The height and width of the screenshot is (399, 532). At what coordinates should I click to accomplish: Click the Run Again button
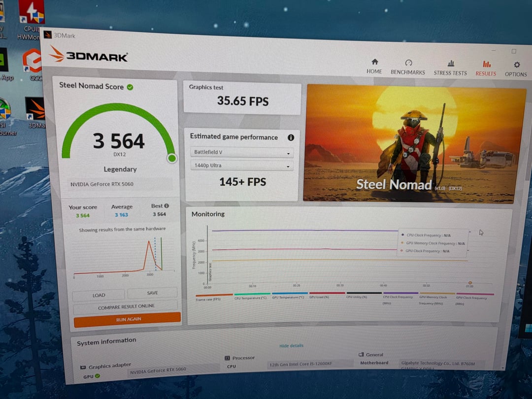(128, 319)
